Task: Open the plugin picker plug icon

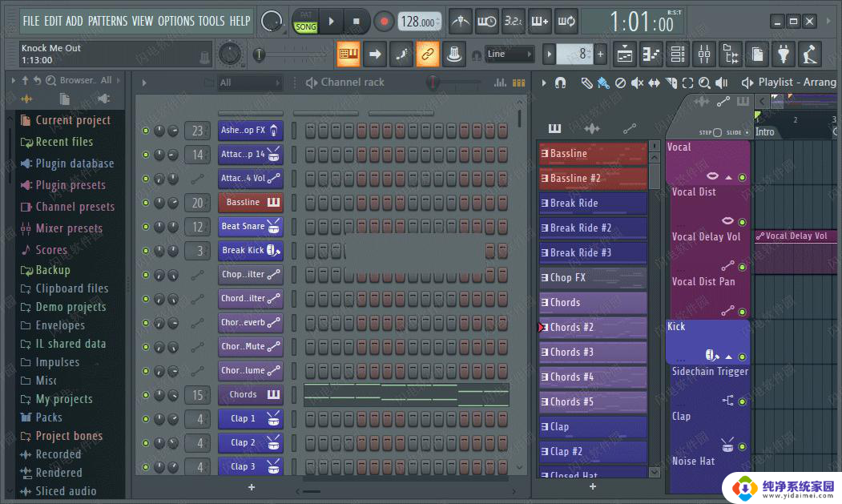Action: click(784, 54)
